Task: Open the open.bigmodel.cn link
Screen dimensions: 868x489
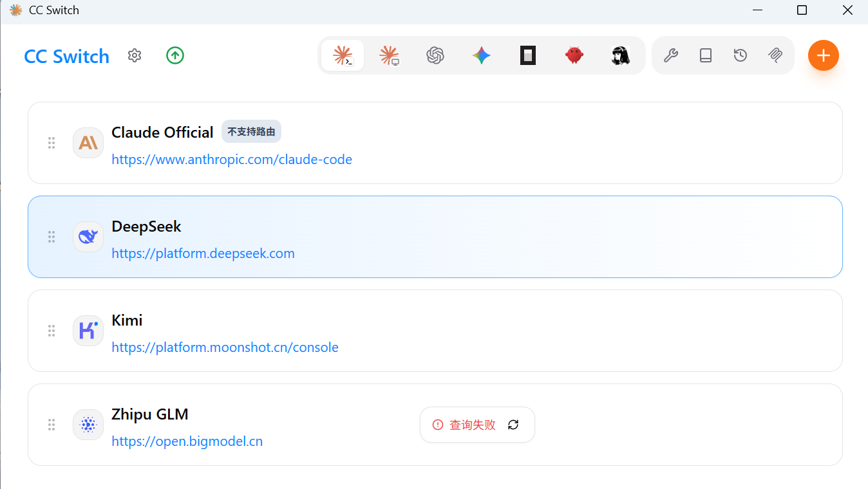Action: [x=187, y=441]
